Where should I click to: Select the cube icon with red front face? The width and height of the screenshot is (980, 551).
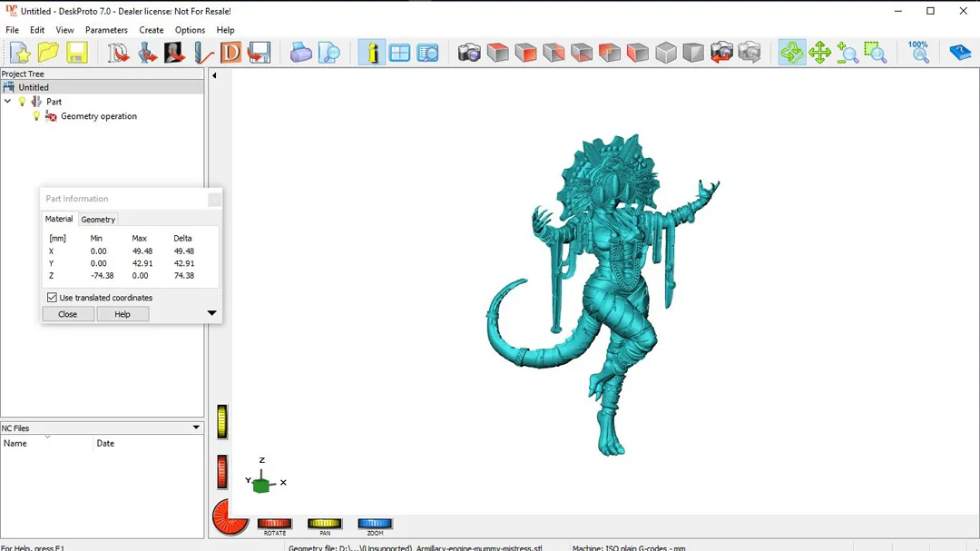pos(525,53)
